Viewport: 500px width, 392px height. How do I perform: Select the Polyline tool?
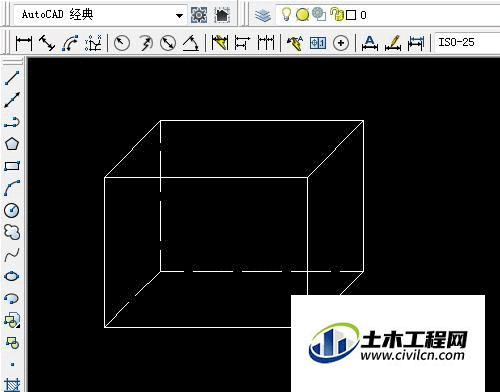(x=12, y=122)
